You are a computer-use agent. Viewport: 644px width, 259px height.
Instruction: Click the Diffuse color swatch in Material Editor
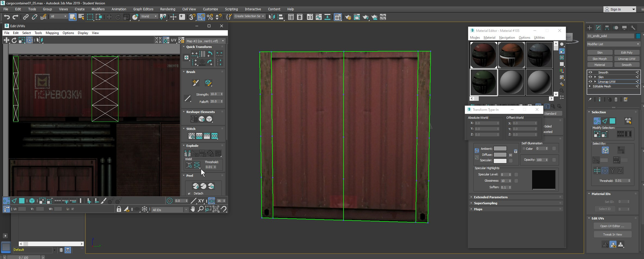[x=500, y=154]
